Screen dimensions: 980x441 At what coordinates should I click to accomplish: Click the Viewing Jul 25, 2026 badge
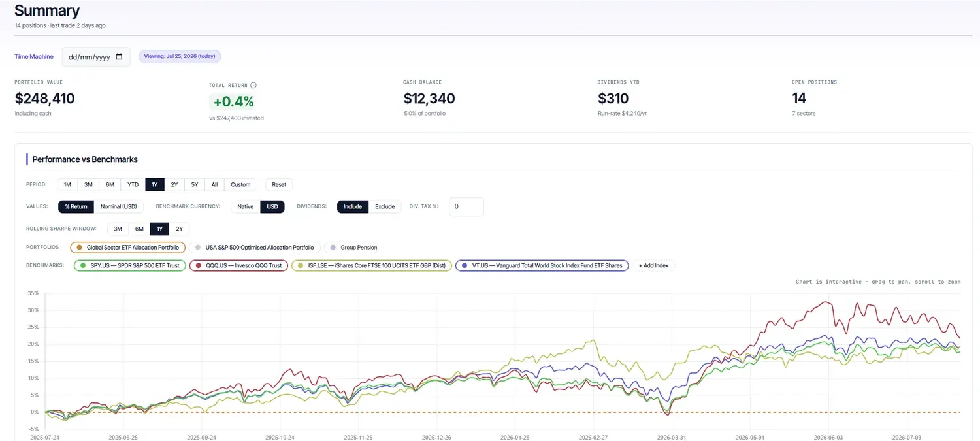click(x=180, y=56)
